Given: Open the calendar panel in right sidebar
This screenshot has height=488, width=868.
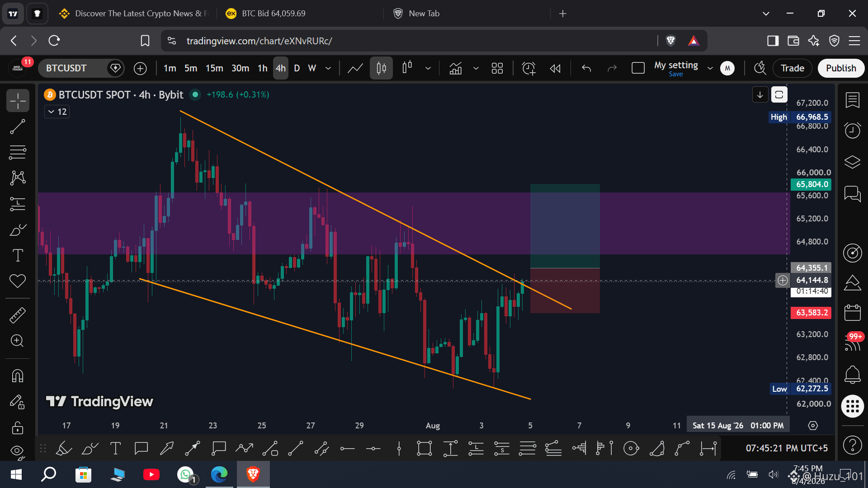Looking at the screenshot, I should [853, 312].
